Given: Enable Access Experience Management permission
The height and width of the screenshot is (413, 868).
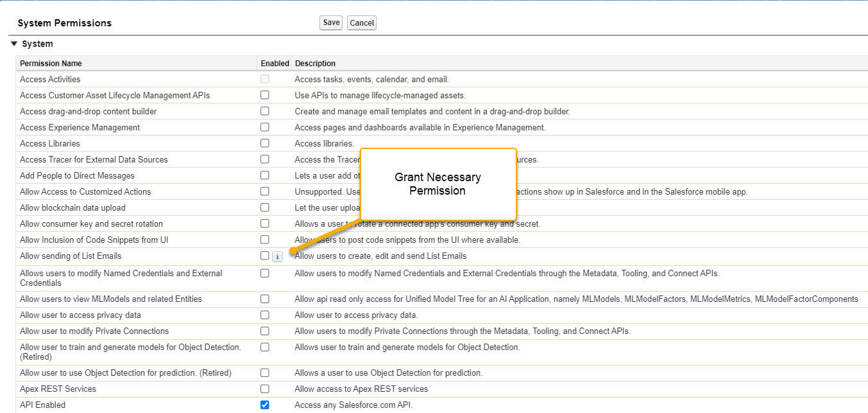Looking at the screenshot, I should click(264, 127).
